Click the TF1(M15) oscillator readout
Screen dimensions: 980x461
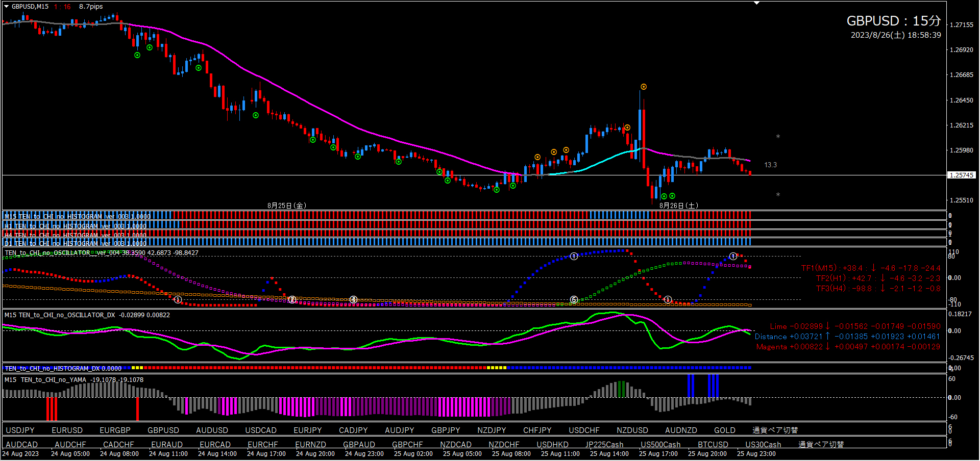871,268
